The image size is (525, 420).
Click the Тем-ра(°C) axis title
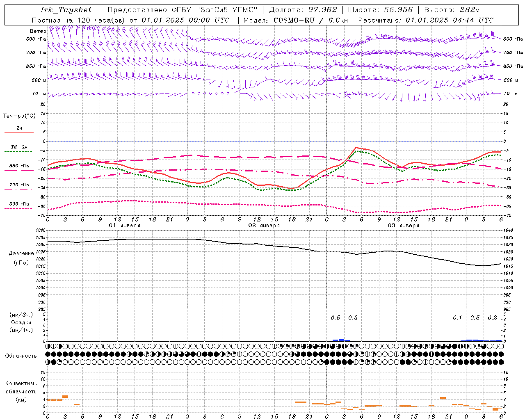pos(19,116)
